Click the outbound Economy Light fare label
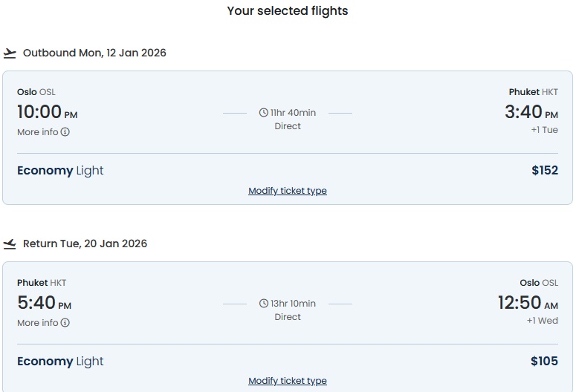 click(x=60, y=171)
